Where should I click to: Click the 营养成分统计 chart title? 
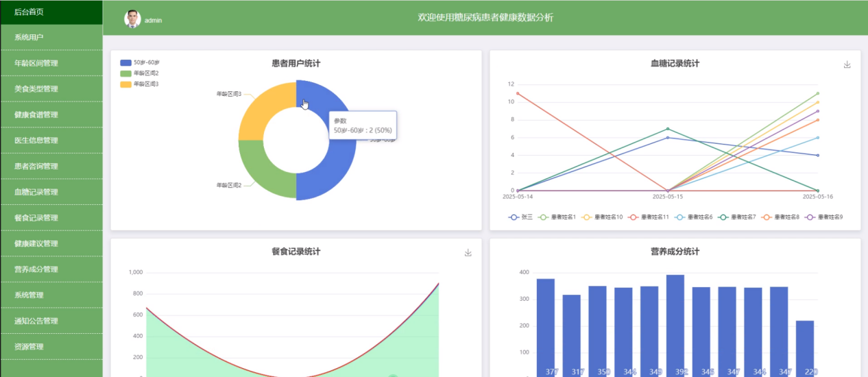coord(675,252)
